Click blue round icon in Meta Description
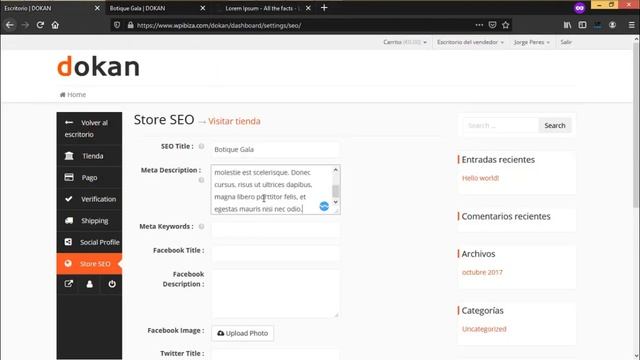The image size is (640, 360). click(x=324, y=206)
